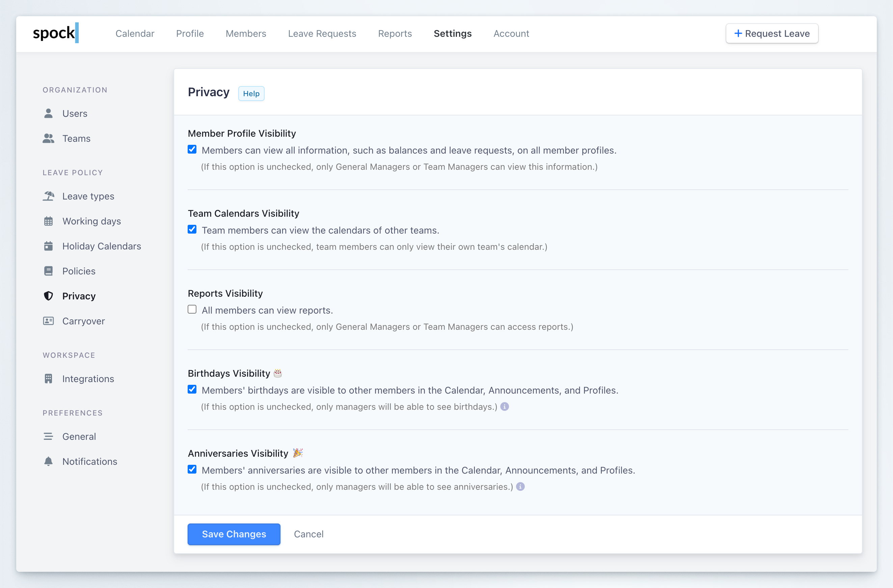Click info icon next to anniversaries note
893x588 pixels.
[520, 486]
